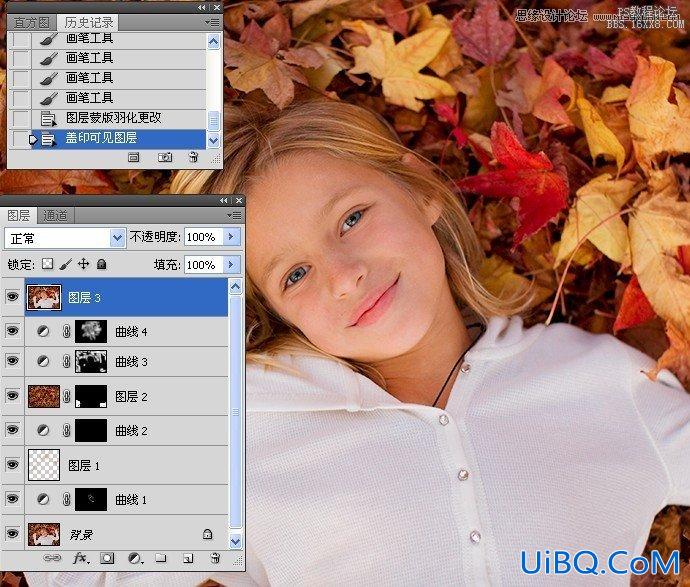Select 曲线 3 layer mask thumbnail
Image resolution: width=690 pixels, height=587 pixels.
tap(91, 361)
